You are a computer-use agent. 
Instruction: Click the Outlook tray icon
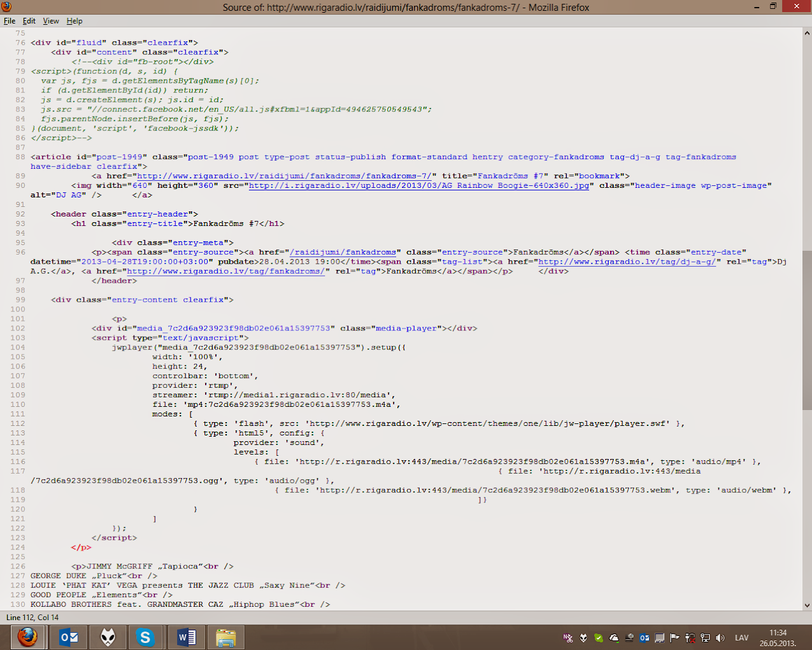click(x=645, y=638)
